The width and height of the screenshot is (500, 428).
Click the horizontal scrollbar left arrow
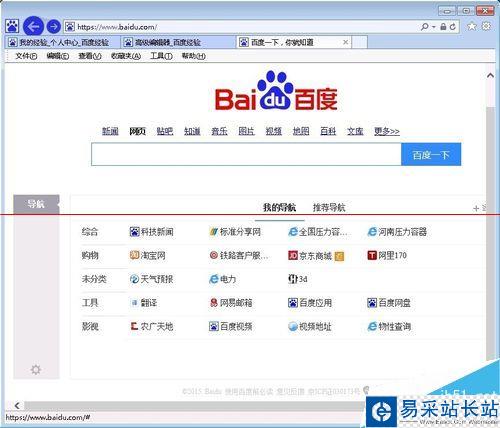[x=17, y=406]
